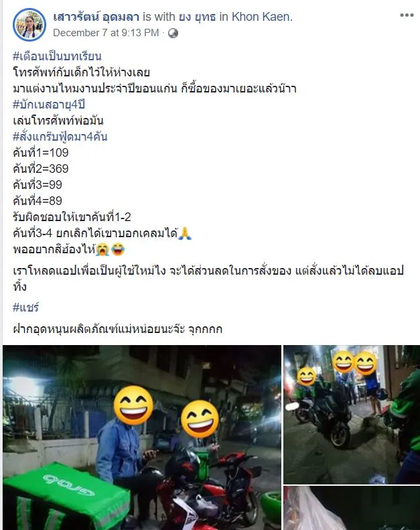Open the top-right photo of black motorcycle

(x=352, y=414)
